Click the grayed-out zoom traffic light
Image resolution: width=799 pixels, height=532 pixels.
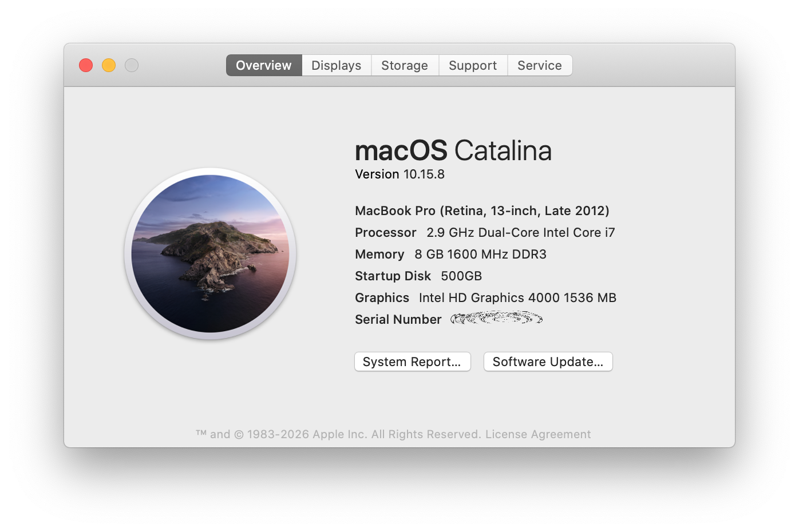(131, 65)
